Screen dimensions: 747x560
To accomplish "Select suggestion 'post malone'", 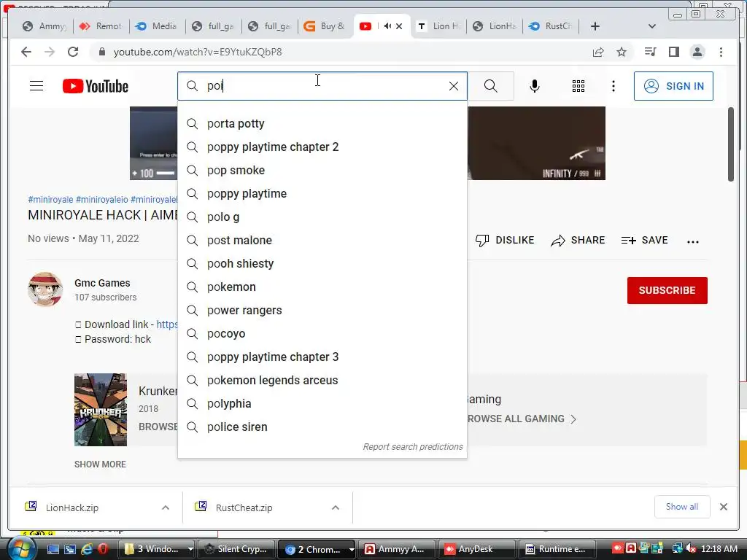I will [x=322, y=241].
